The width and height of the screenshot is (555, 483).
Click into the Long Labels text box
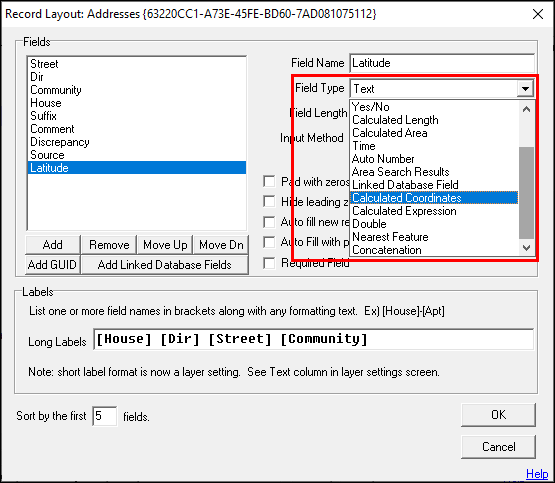[x=313, y=339]
